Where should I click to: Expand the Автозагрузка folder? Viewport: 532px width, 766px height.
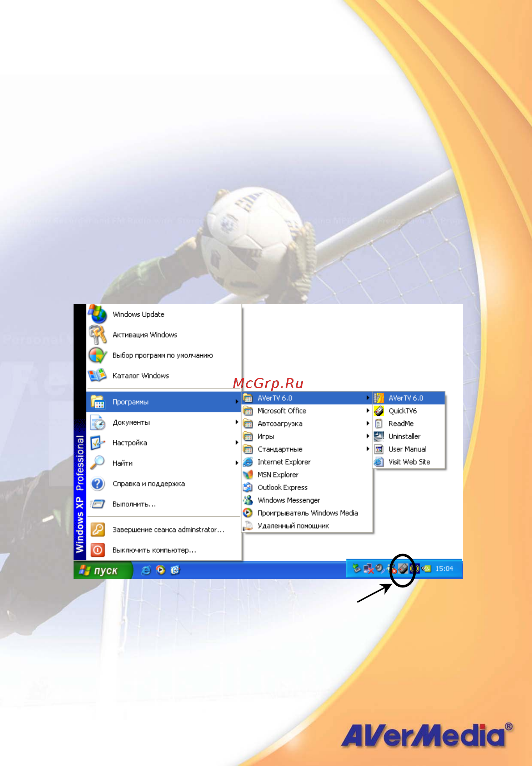307,424
